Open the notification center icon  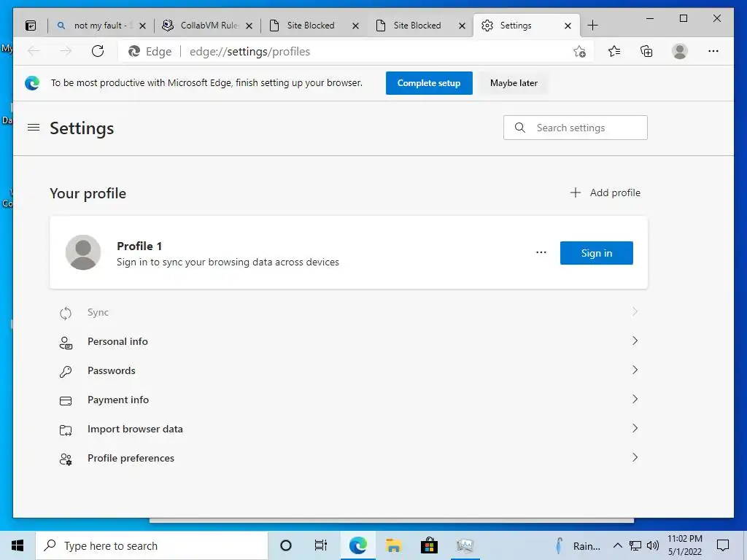(723, 545)
